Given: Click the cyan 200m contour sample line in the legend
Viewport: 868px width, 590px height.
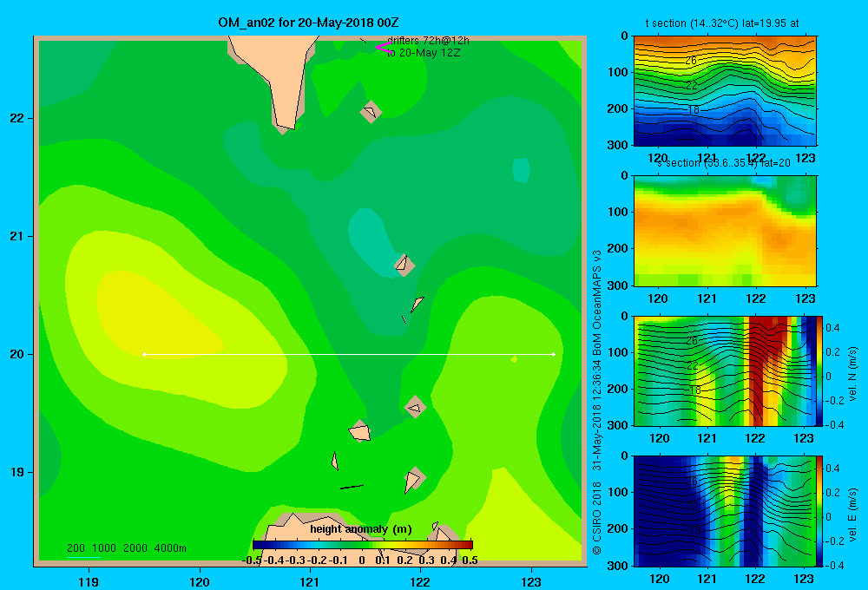Looking at the screenshot, I should [x=83, y=557].
